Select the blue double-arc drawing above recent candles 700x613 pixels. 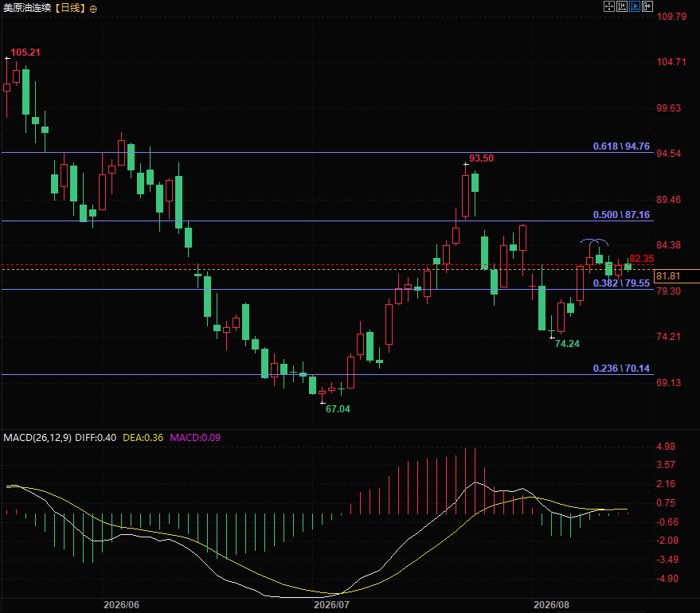594,242
